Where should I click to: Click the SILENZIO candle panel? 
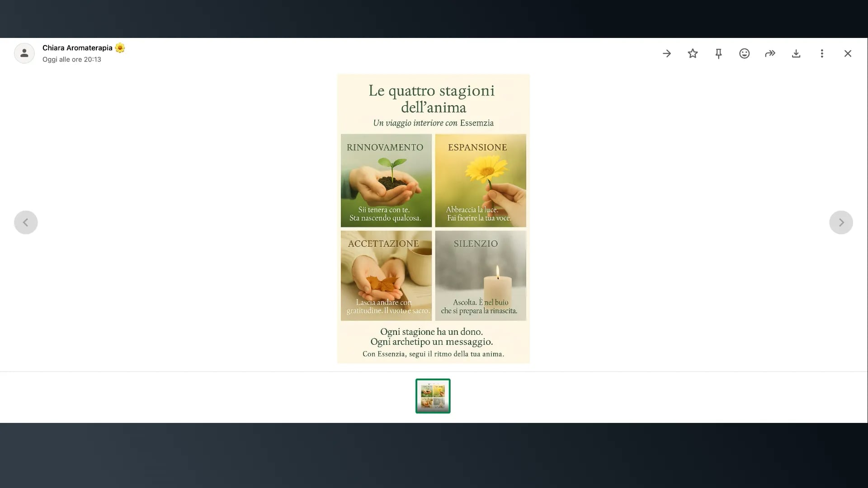(x=481, y=276)
